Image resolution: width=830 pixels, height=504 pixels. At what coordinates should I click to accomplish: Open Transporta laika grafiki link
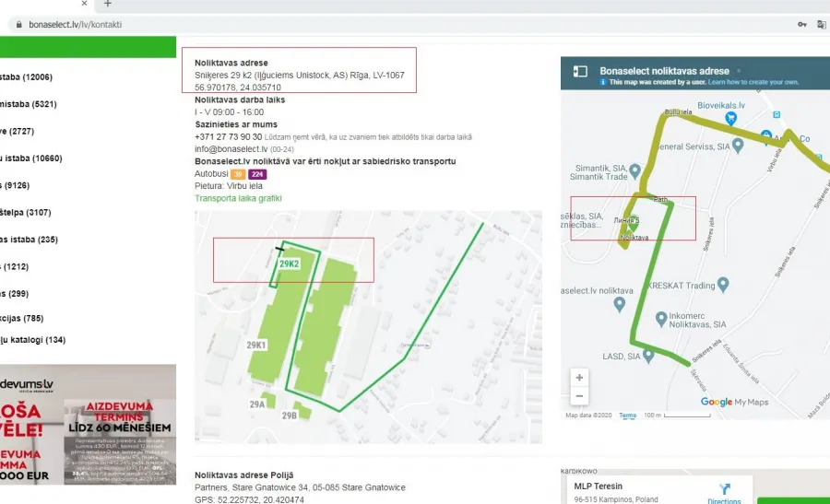pos(238,198)
